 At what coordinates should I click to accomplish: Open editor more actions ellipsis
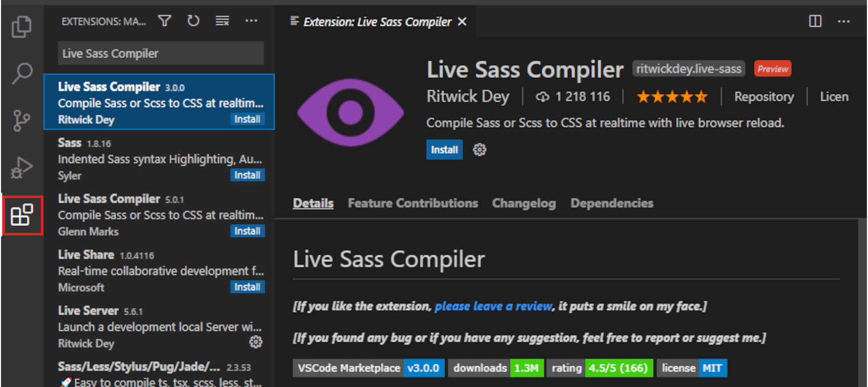click(843, 21)
